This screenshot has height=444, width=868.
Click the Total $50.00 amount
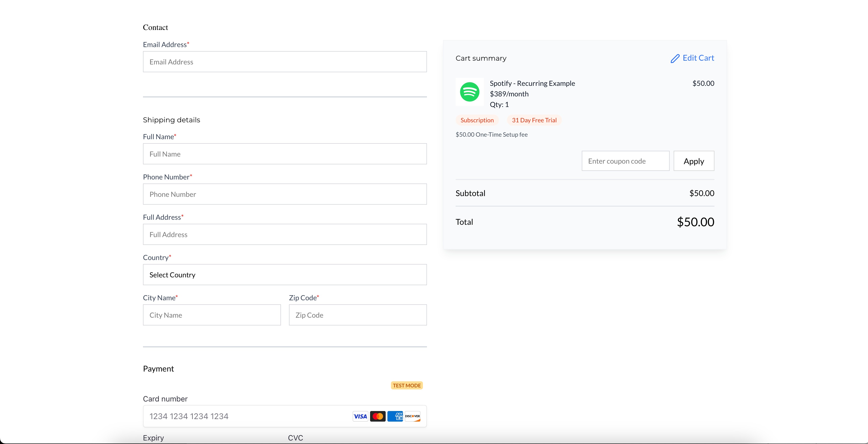click(696, 222)
